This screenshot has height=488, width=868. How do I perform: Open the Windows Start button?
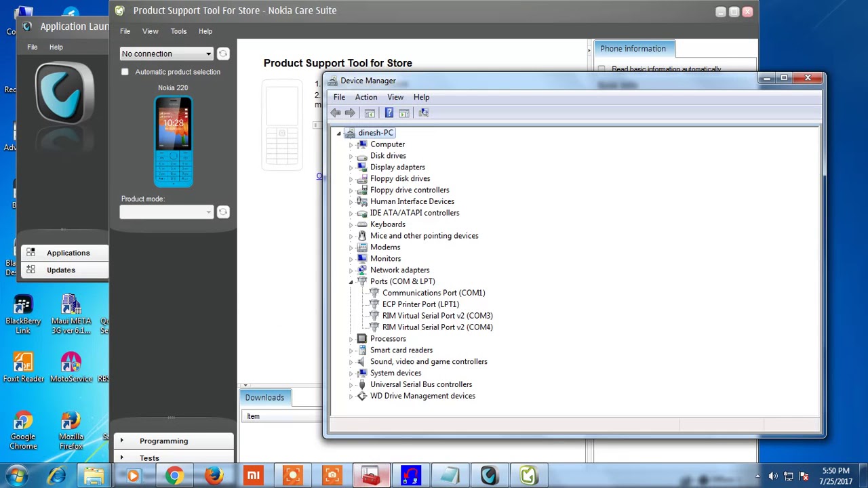(x=17, y=476)
